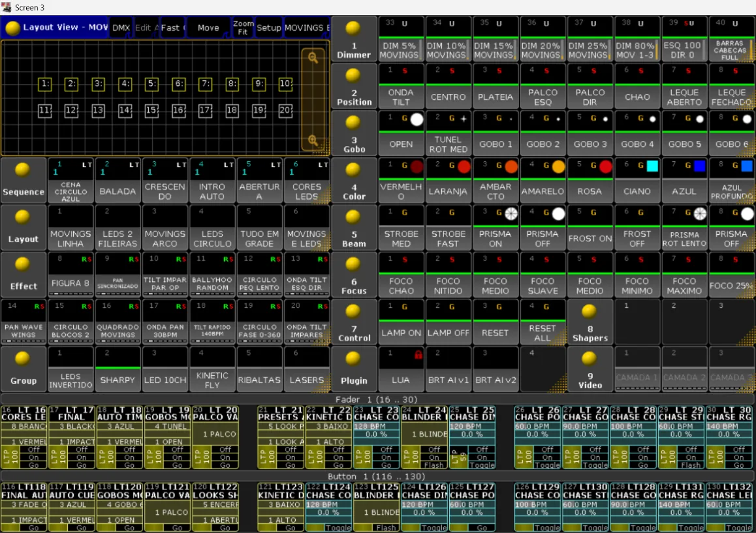This screenshot has width=756, height=533.
Task: Toggle the FROST OFF beam preset
Action: tap(637, 228)
